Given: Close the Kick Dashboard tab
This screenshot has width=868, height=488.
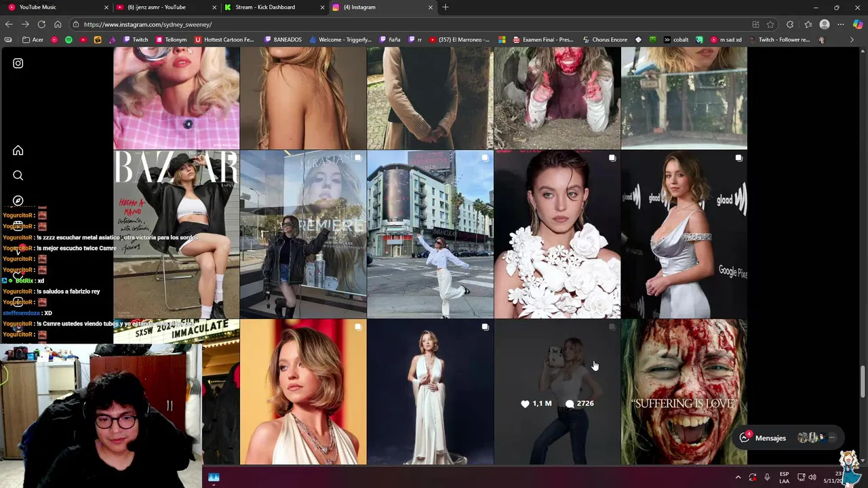Looking at the screenshot, I should (322, 7).
